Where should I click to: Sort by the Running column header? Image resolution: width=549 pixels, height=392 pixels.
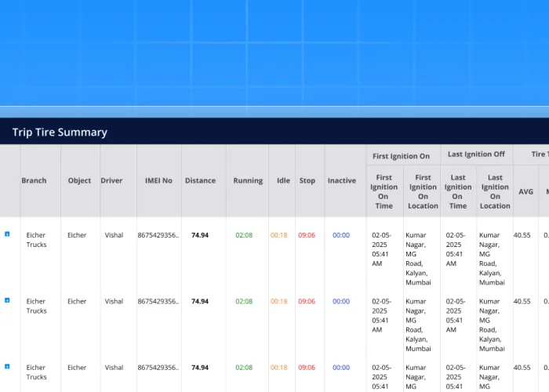248,180
